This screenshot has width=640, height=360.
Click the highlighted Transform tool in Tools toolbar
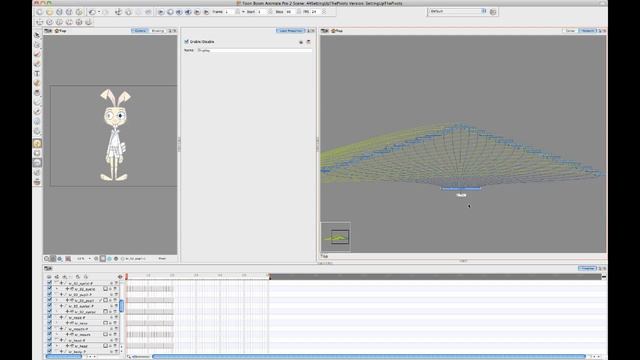37,143
